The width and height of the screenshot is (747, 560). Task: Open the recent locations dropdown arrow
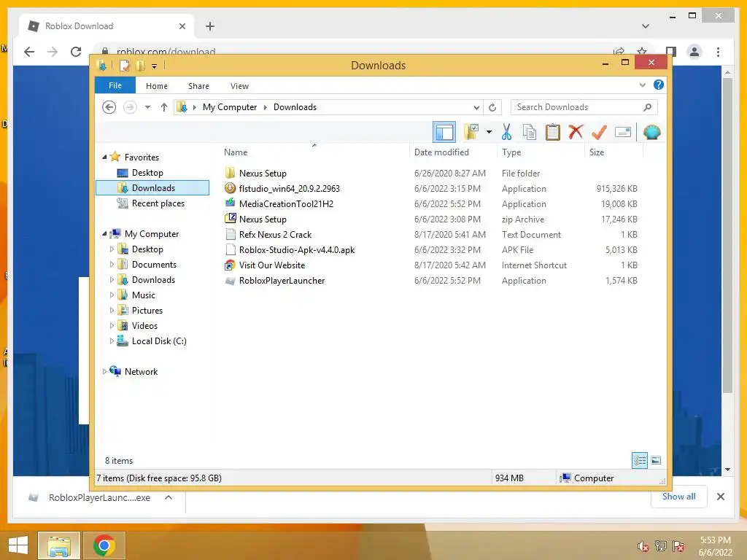147,107
